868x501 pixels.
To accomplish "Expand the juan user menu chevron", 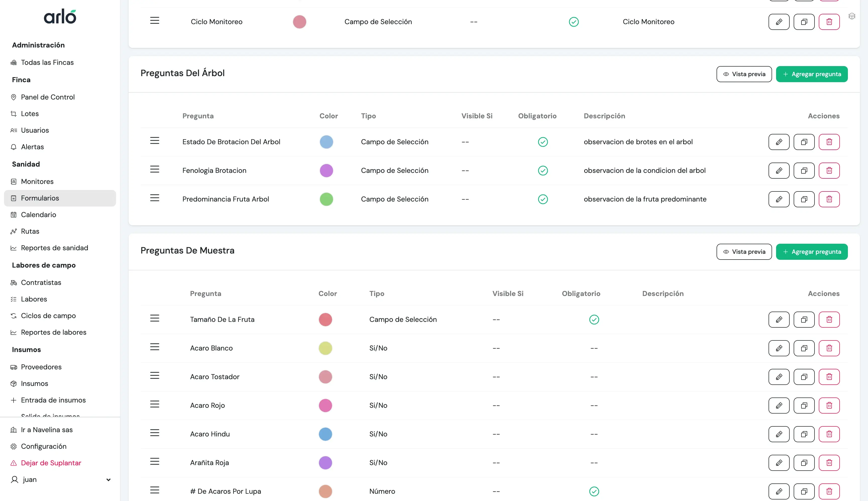I will 108,480.
